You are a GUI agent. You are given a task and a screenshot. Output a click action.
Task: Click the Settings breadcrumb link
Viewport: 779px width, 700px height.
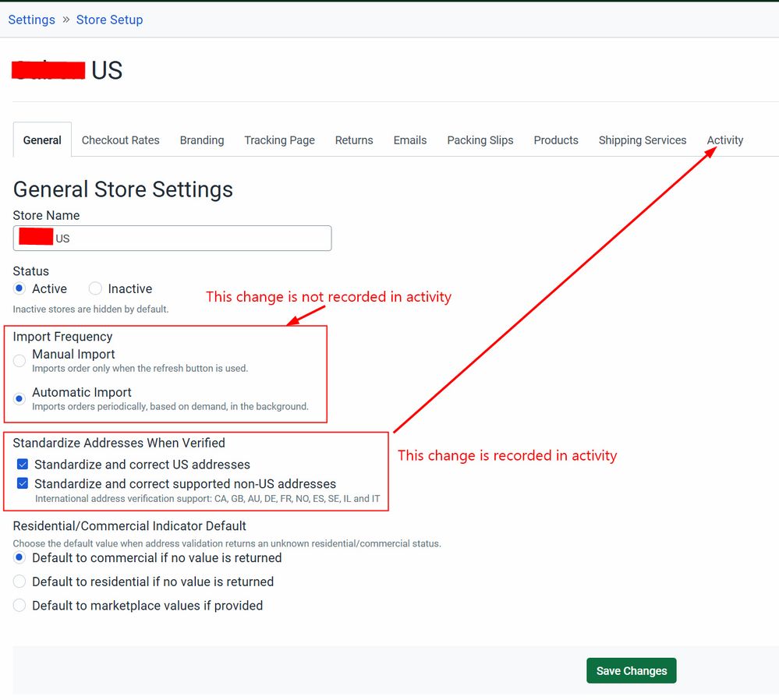(x=31, y=19)
